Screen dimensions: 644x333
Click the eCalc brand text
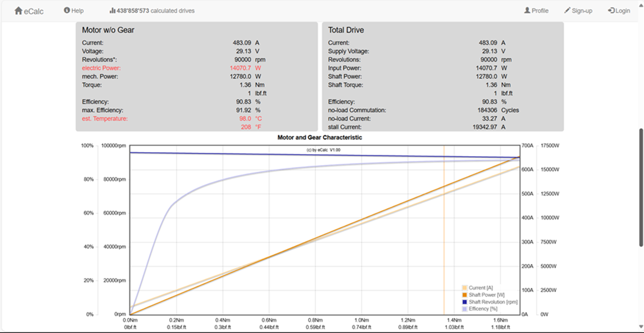click(34, 11)
